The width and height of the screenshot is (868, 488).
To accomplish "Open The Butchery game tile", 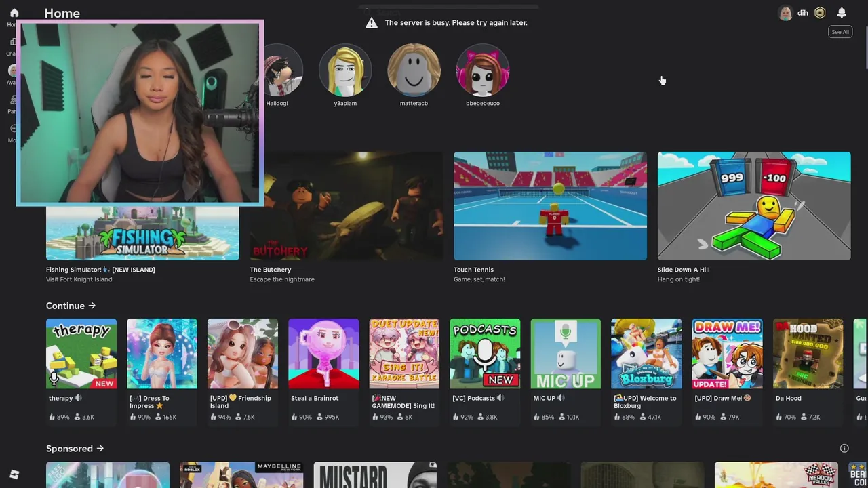I will (346, 206).
